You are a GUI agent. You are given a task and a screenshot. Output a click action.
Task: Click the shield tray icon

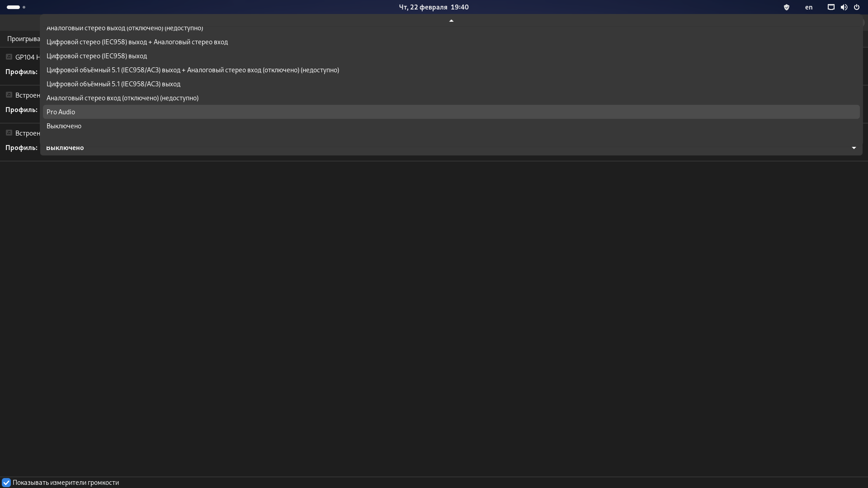click(x=787, y=7)
